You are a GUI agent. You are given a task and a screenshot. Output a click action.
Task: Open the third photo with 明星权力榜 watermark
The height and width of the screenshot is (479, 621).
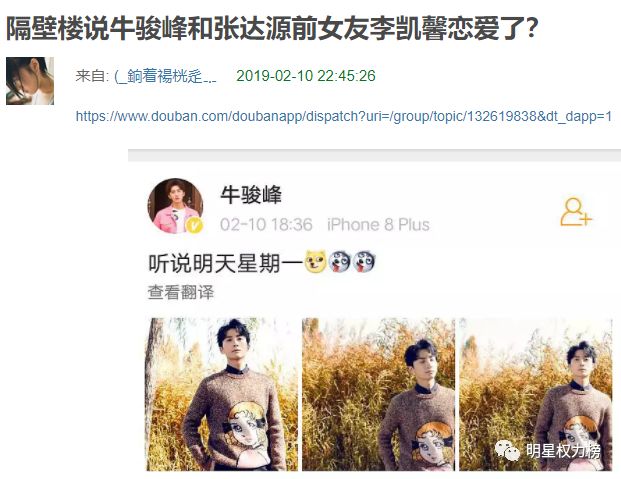[535, 394]
